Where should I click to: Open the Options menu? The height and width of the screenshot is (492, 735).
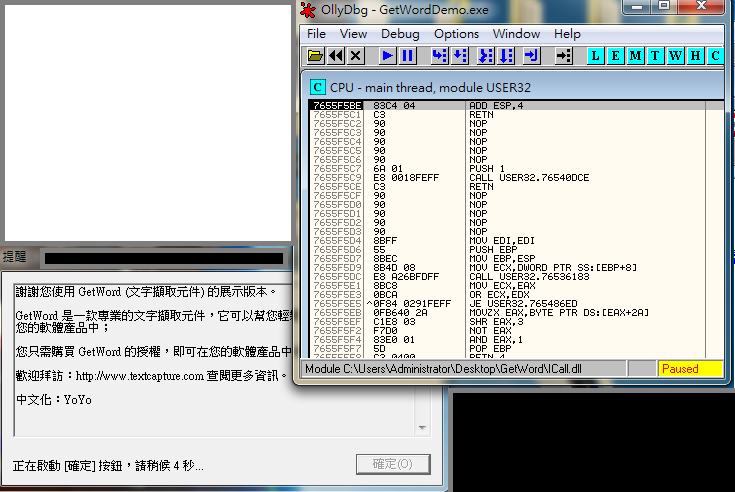[456, 34]
